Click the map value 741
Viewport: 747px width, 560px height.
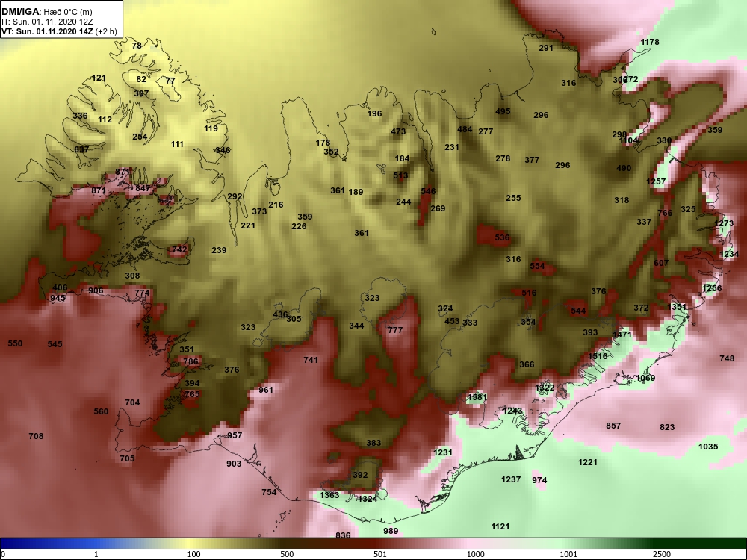[311, 361]
